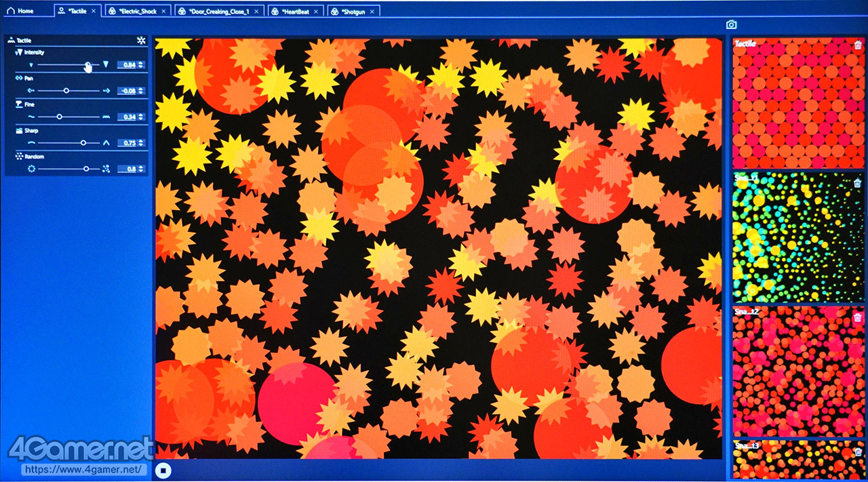This screenshot has height=482, width=868.
Task: Click the randomize icon in Tactile panel header
Action: coord(141,41)
